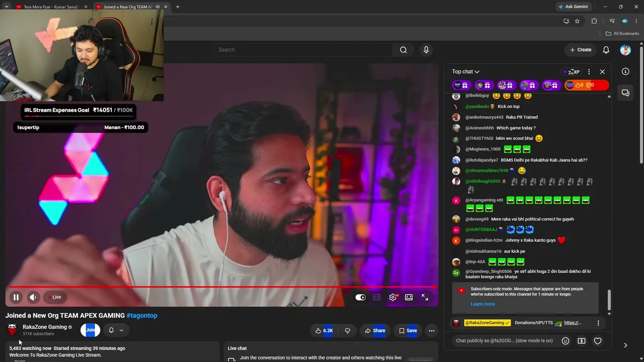Open a new browser tab
The image size is (644, 362).
coord(178,7)
